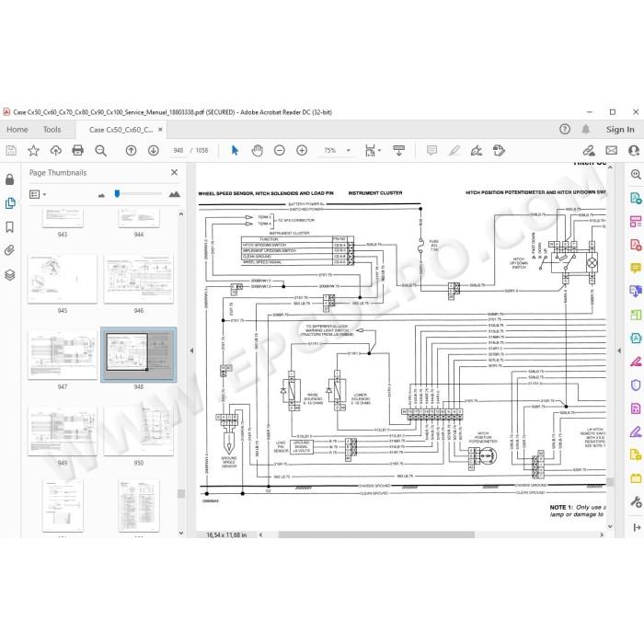Image resolution: width=644 pixels, height=644 pixels.
Task: Open the Protect shield tool
Action: pos(636,385)
